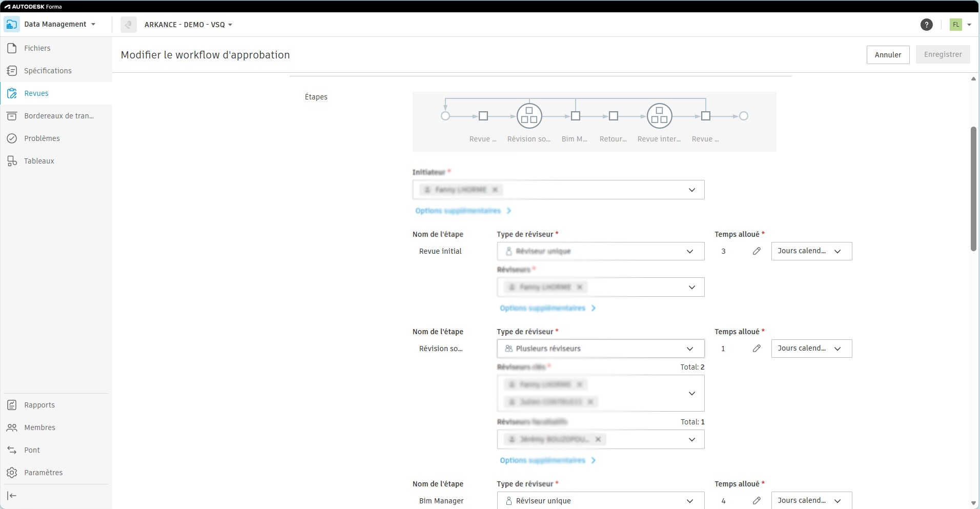Open Jours calend... dropdown for Révision step
Screen dimensions: 980x509
click(811, 349)
